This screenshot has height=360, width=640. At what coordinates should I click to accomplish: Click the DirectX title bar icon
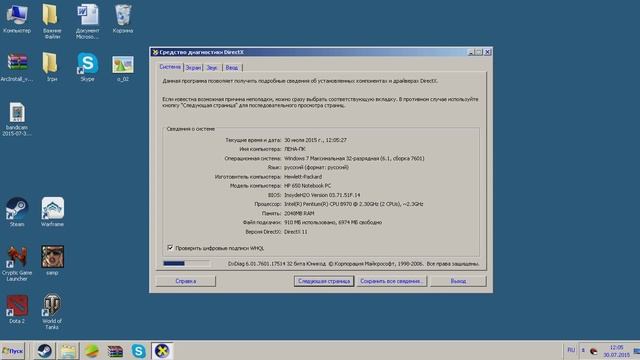155,52
